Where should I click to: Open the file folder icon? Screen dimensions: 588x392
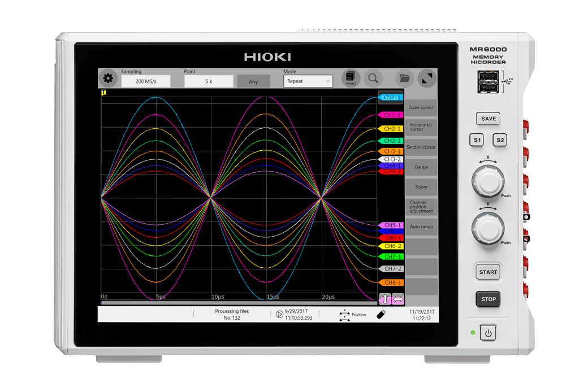pyautogui.click(x=404, y=78)
